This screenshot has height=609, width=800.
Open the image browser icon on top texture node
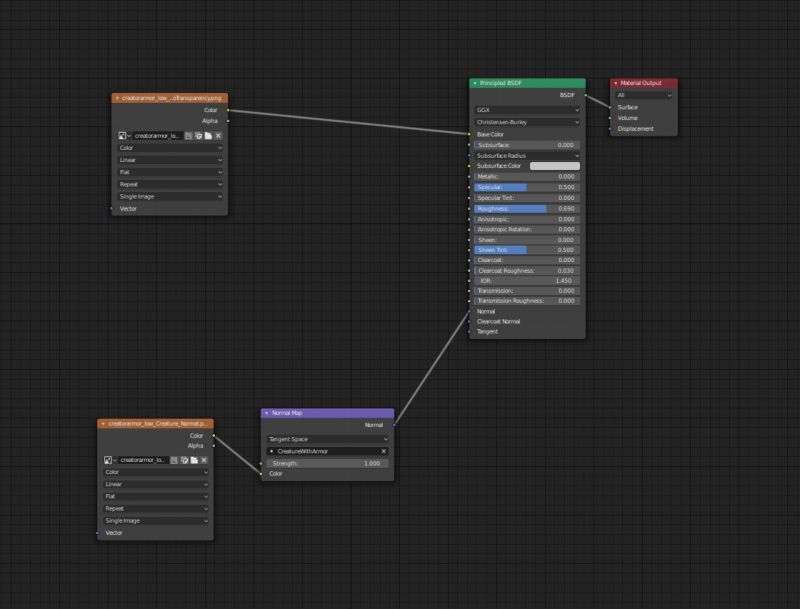pos(122,135)
